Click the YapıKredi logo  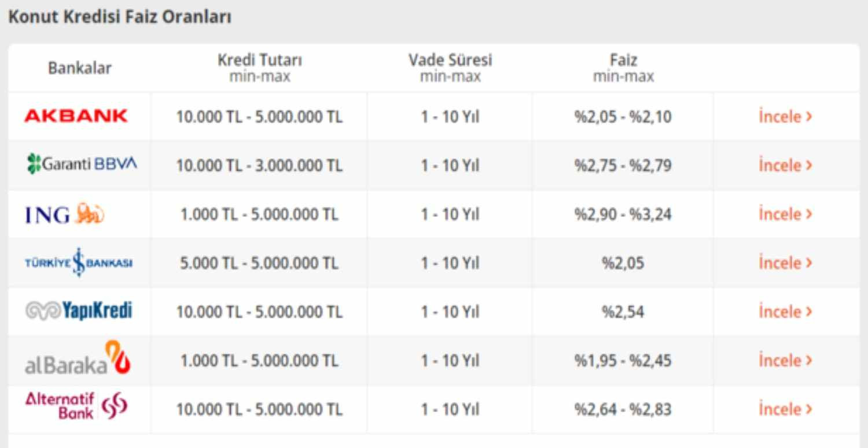(x=79, y=311)
